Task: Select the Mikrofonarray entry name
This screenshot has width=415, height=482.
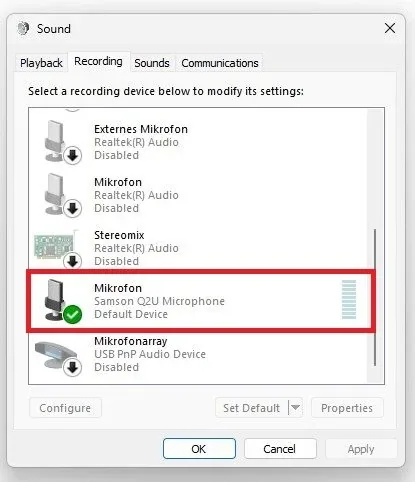Action: pos(131,341)
